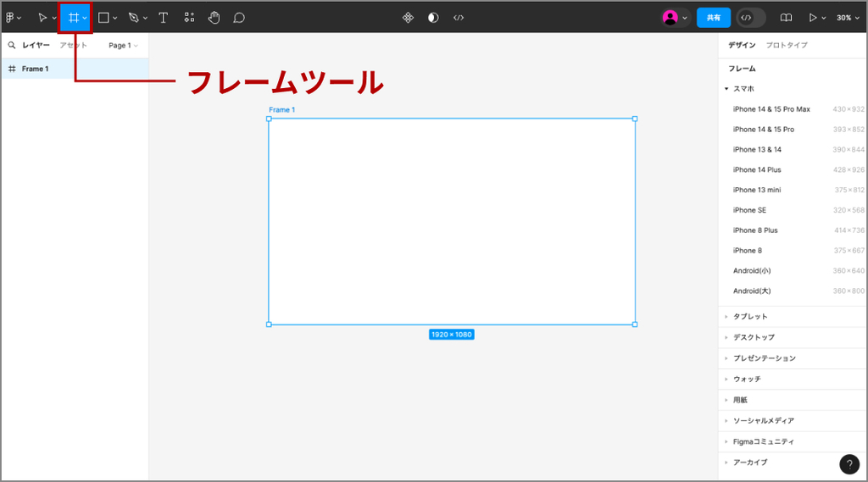Select the Move tool arrow
Screen dimensions: 868x482
42,17
